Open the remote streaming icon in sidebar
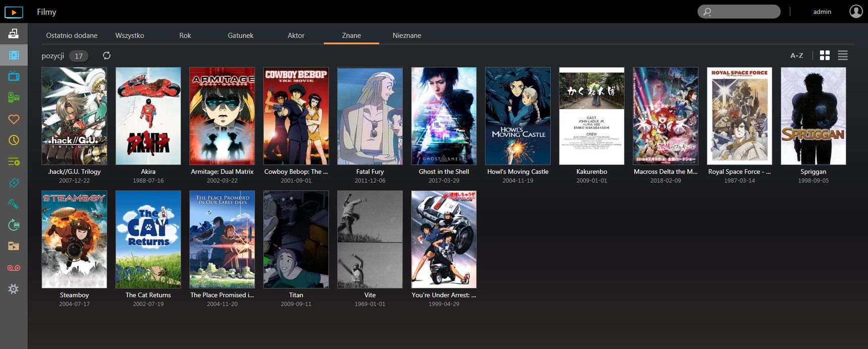This screenshot has width=868, height=349. pos(14,204)
